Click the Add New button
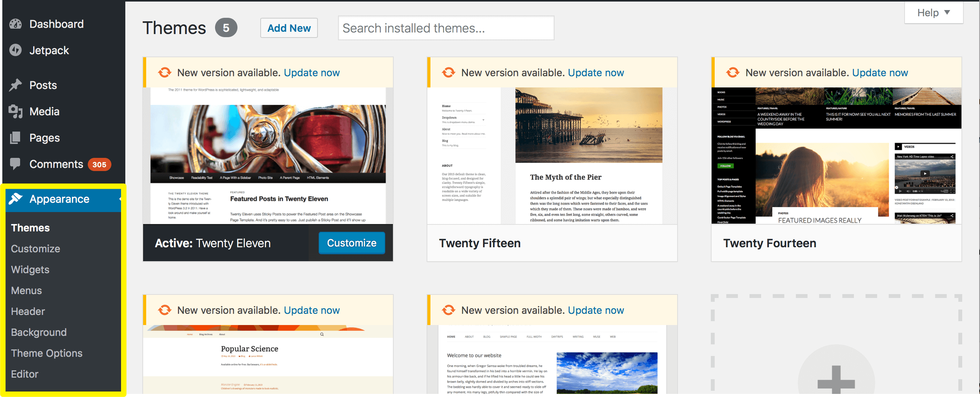The image size is (980, 397). [x=289, y=28]
